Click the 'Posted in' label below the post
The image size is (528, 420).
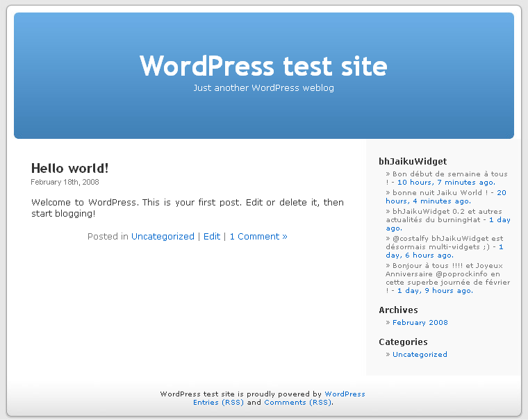coord(108,236)
